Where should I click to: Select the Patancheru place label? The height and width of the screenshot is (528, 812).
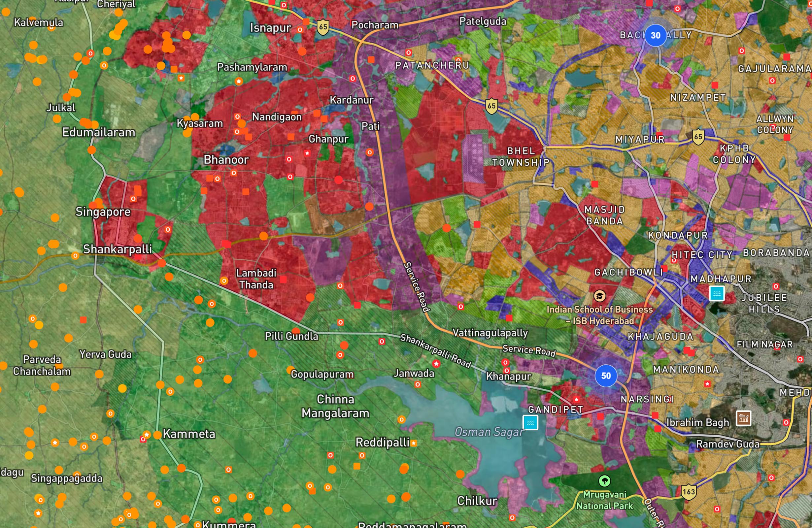click(x=432, y=65)
